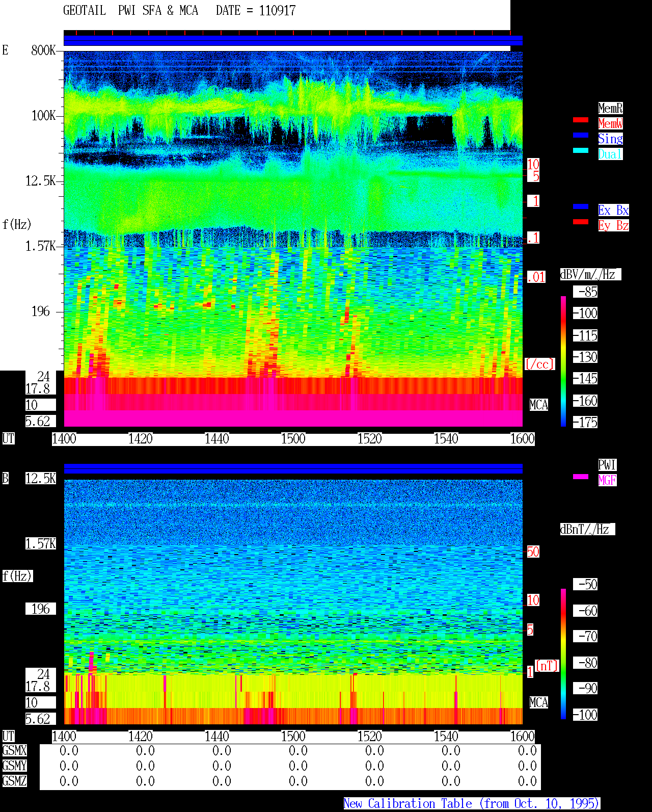Click the cyan Dual legend swatch

(x=581, y=150)
